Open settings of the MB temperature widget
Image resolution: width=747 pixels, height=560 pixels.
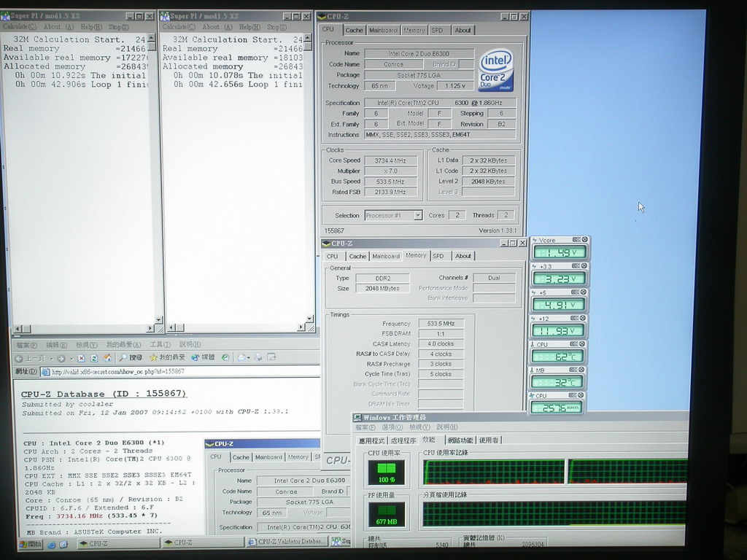(x=574, y=370)
